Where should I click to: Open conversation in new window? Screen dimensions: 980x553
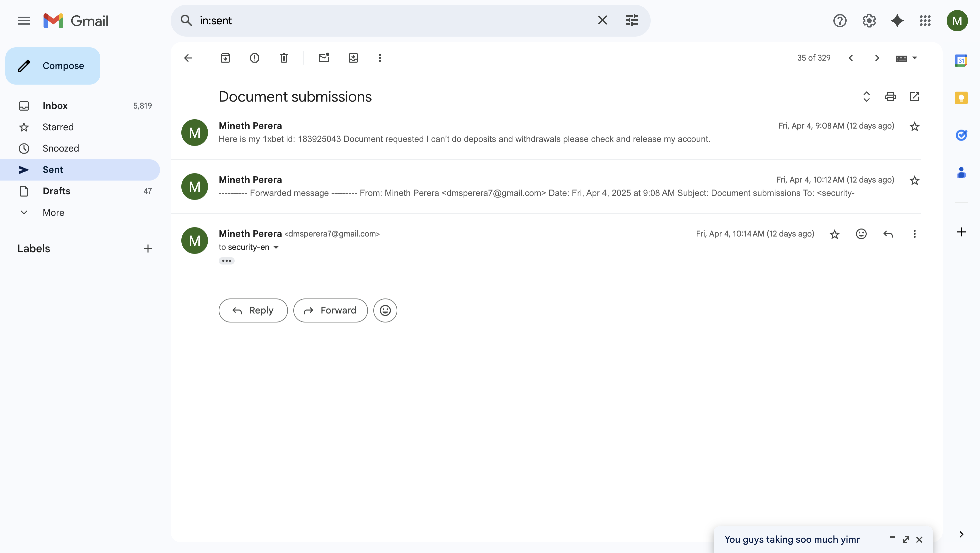[915, 97]
